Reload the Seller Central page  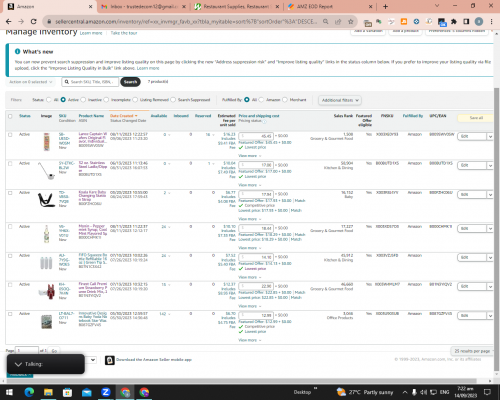tap(33, 21)
